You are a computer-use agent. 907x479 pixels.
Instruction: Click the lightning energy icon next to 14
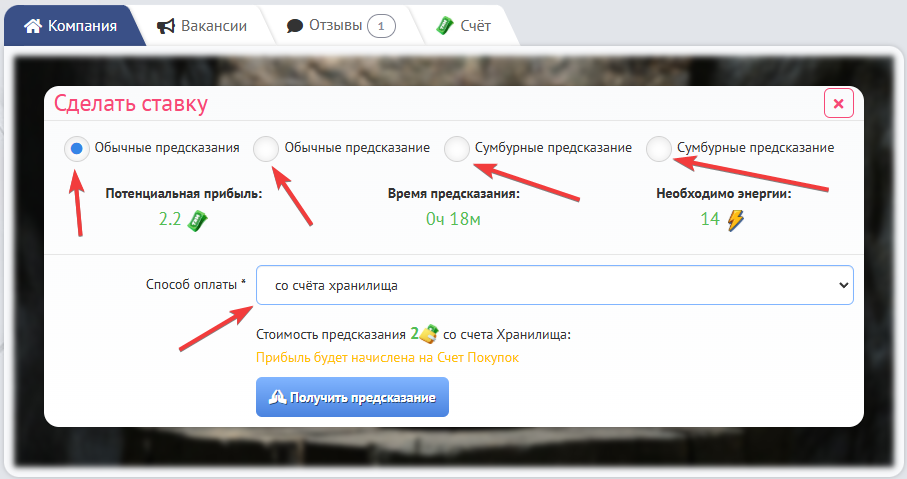click(735, 220)
